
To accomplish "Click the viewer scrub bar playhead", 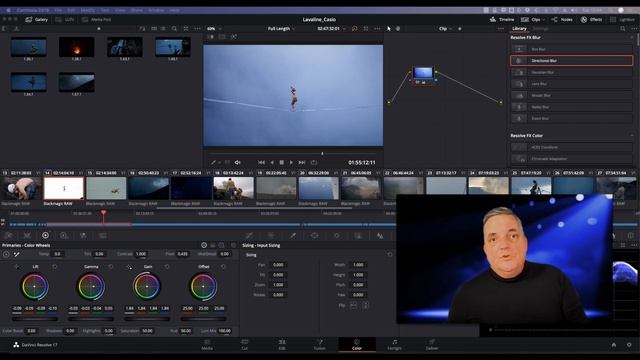I will coord(322,154).
